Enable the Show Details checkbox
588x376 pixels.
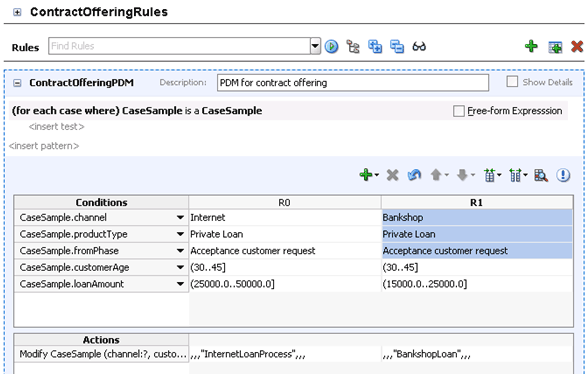[x=512, y=82]
